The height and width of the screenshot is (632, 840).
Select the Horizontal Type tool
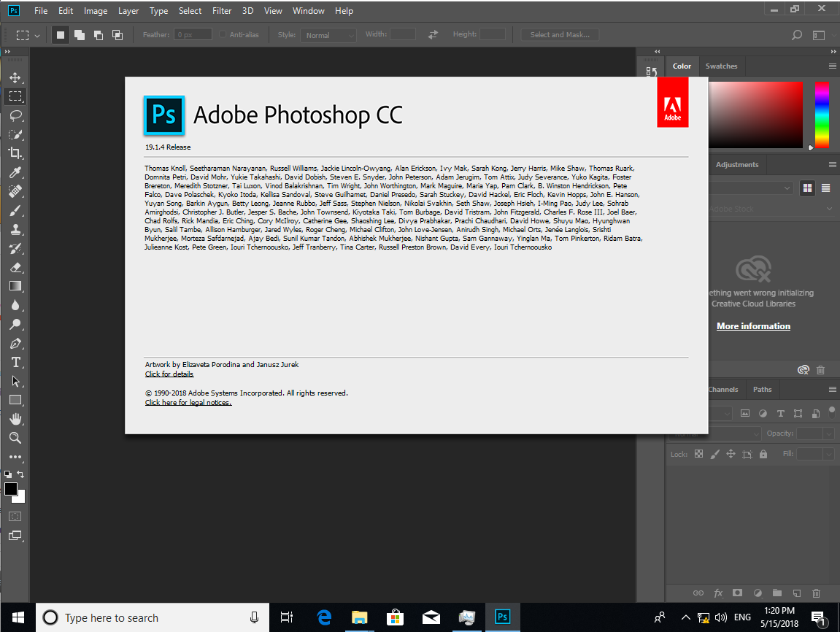pos(15,362)
